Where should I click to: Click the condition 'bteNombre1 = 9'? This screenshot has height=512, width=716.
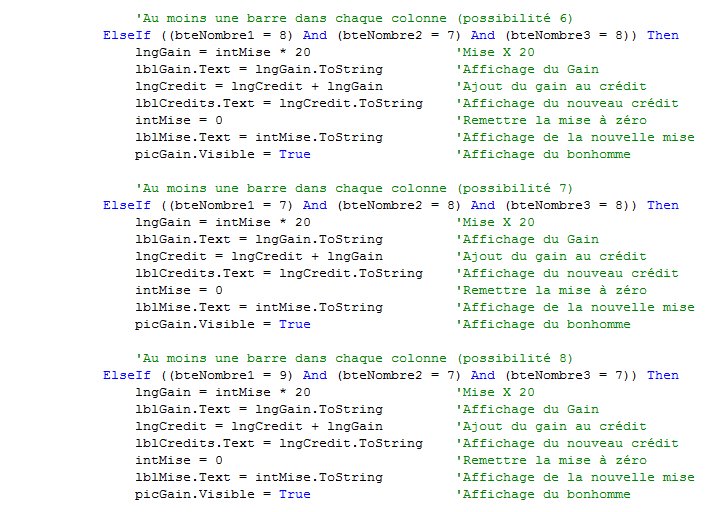tap(231, 375)
